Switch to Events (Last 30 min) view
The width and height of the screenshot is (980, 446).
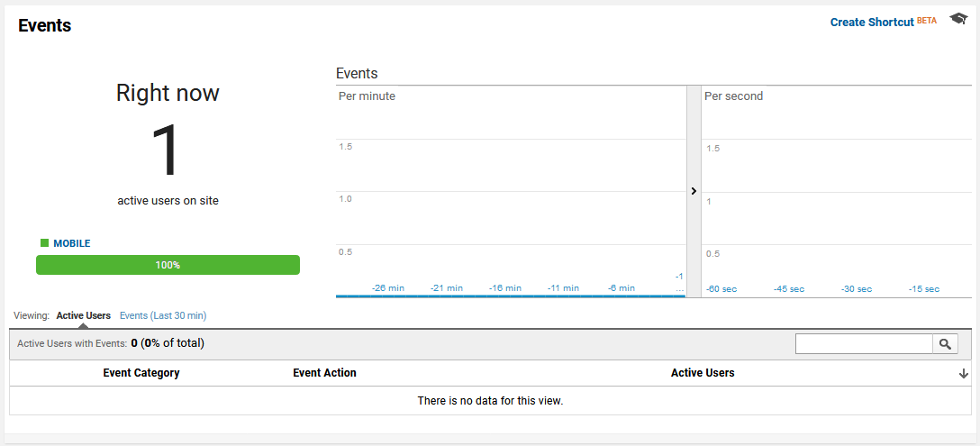[163, 316]
